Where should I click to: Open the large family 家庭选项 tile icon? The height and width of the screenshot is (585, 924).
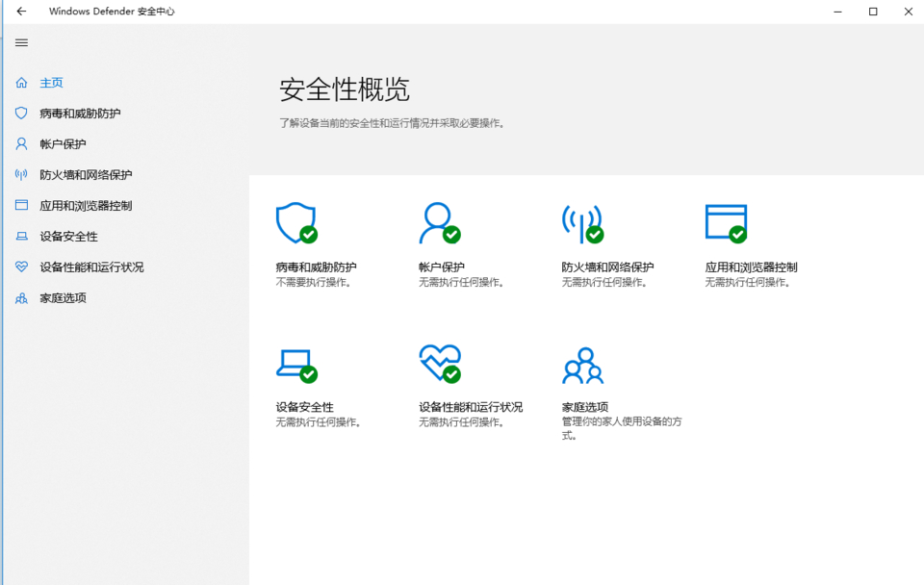[583, 366]
